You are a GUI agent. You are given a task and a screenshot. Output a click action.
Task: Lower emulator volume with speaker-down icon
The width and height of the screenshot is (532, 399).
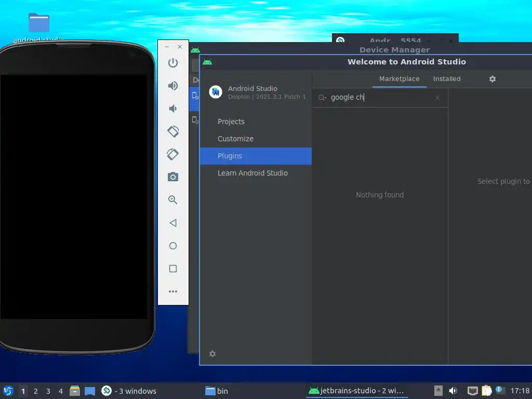pyautogui.click(x=173, y=109)
